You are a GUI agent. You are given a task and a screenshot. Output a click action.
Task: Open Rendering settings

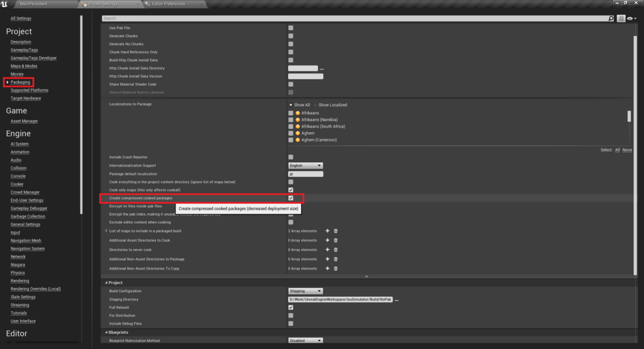[19, 281]
